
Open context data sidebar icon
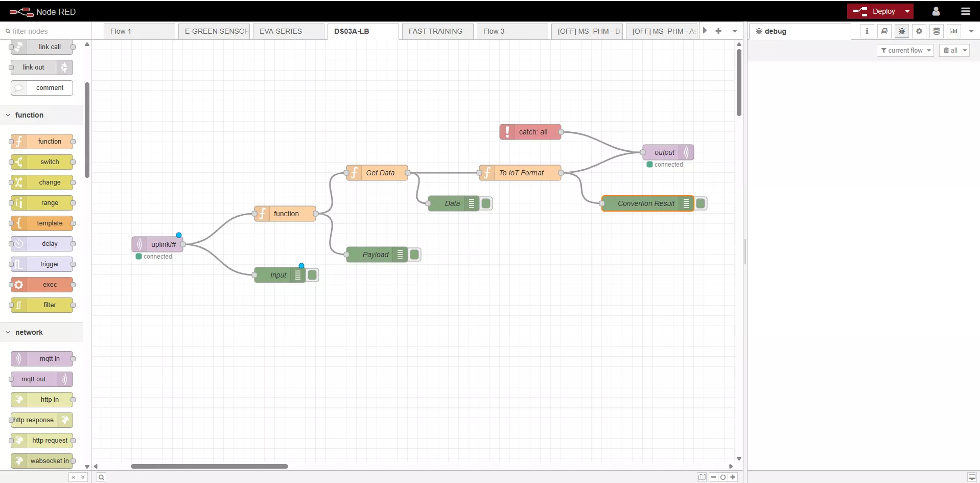coord(936,31)
